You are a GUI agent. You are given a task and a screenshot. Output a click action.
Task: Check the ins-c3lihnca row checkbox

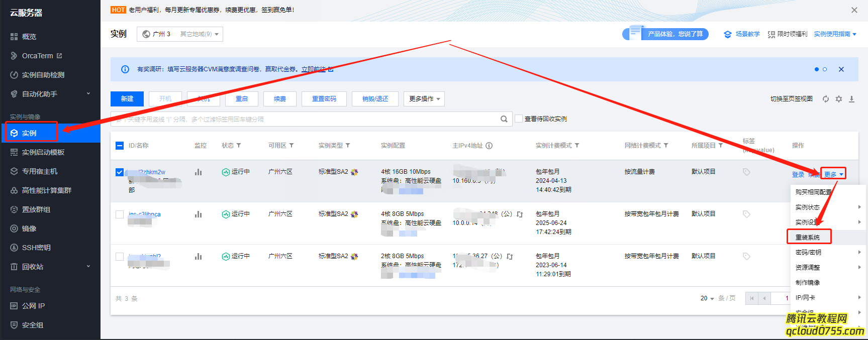point(120,214)
